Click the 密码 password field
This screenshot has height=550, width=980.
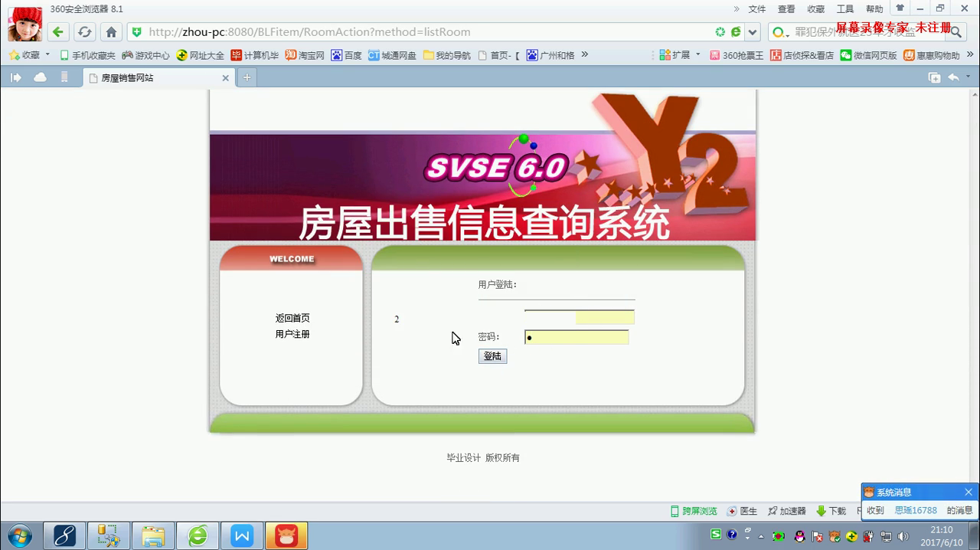[577, 337]
